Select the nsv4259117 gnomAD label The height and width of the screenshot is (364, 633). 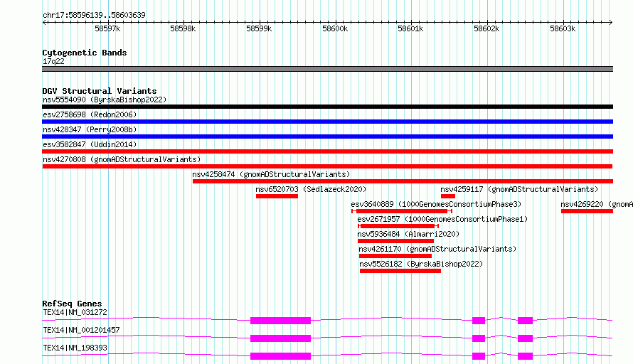[519, 189]
